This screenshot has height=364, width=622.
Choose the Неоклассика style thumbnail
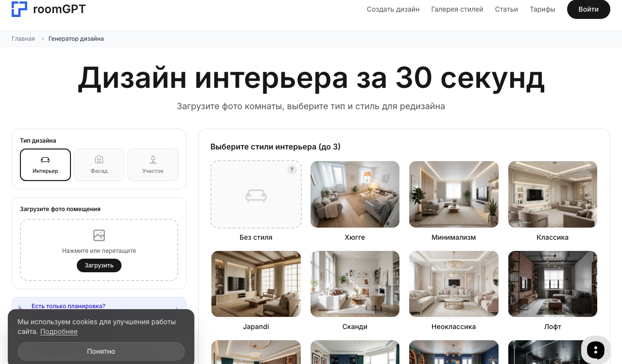coord(453,284)
